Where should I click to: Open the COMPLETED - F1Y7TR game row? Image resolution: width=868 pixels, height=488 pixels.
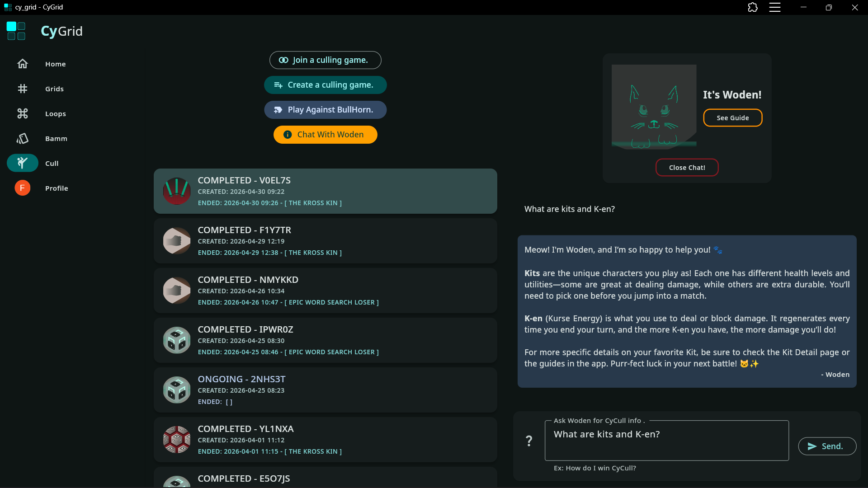325,241
